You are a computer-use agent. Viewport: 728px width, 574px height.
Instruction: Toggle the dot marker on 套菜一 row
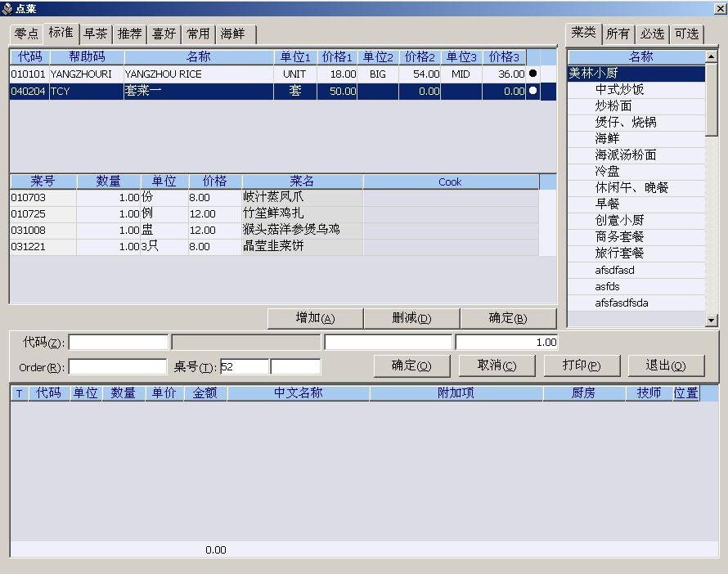coord(533,91)
